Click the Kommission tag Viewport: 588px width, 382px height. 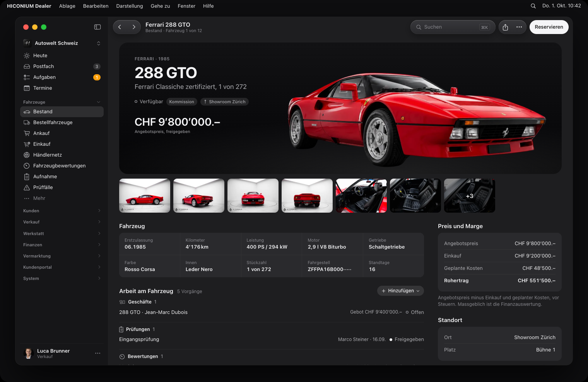[182, 102]
